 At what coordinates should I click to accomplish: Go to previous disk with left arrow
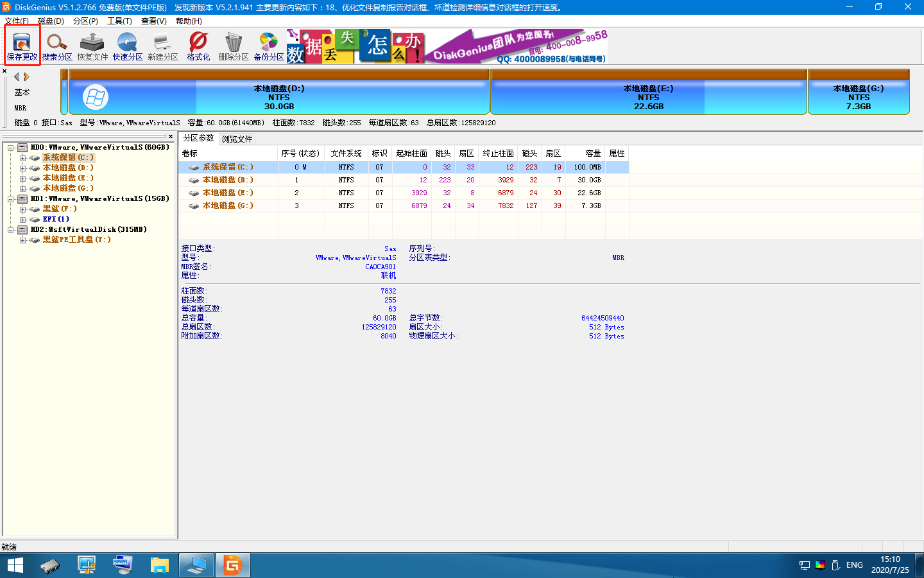tap(17, 76)
